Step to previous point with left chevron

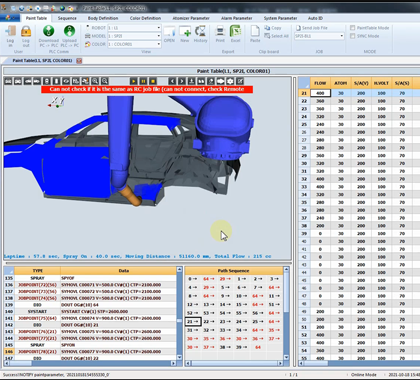[172, 81]
